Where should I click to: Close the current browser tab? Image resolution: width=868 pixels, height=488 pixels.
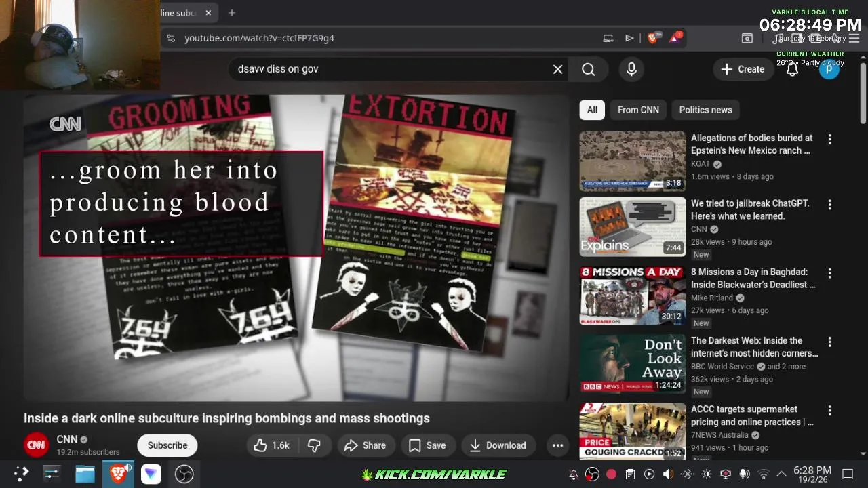[208, 13]
